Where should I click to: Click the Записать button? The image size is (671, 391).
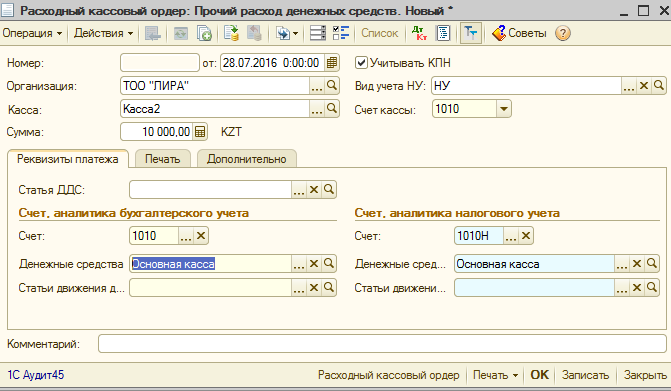(585, 375)
